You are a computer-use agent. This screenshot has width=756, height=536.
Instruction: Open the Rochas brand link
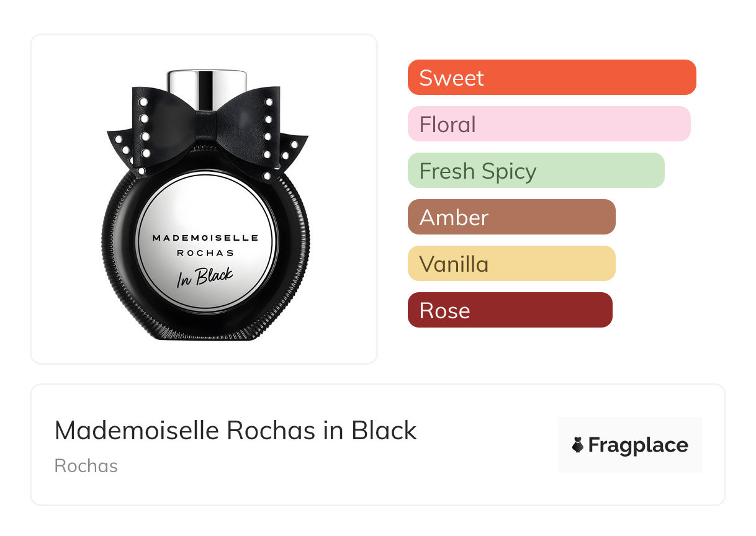click(86, 466)
